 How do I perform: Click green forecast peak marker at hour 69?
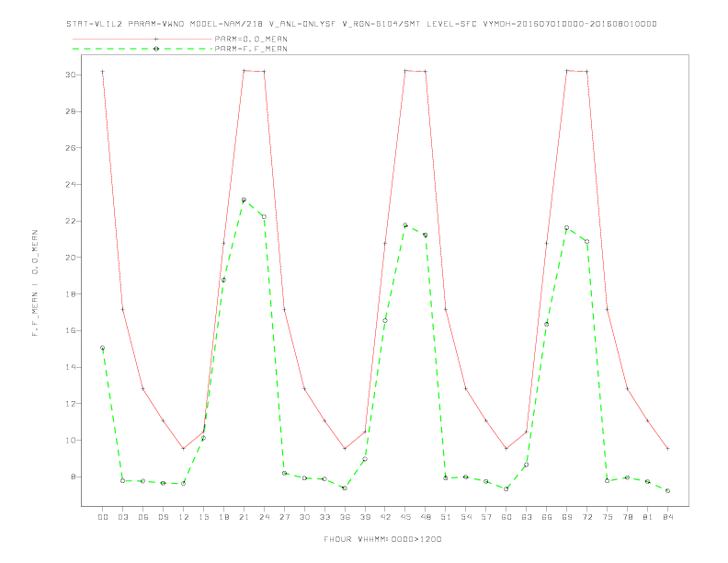(x=567, y=227)
